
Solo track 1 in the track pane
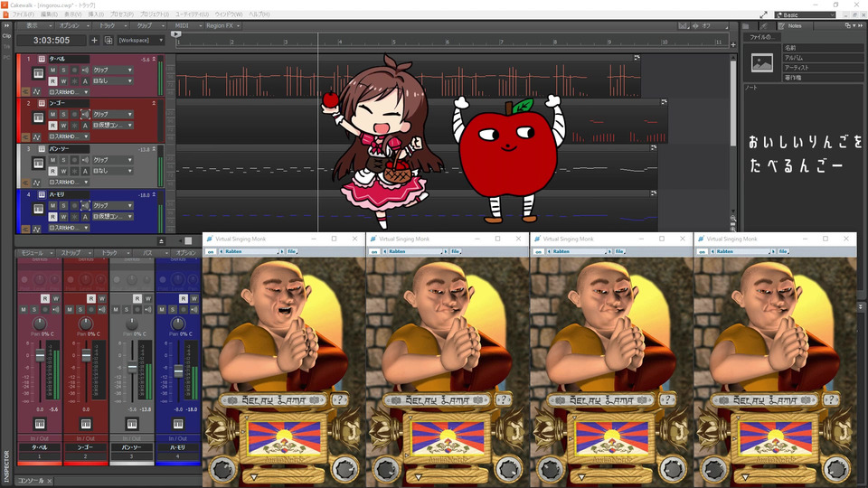pyautogui.click(x=63, y=70)
